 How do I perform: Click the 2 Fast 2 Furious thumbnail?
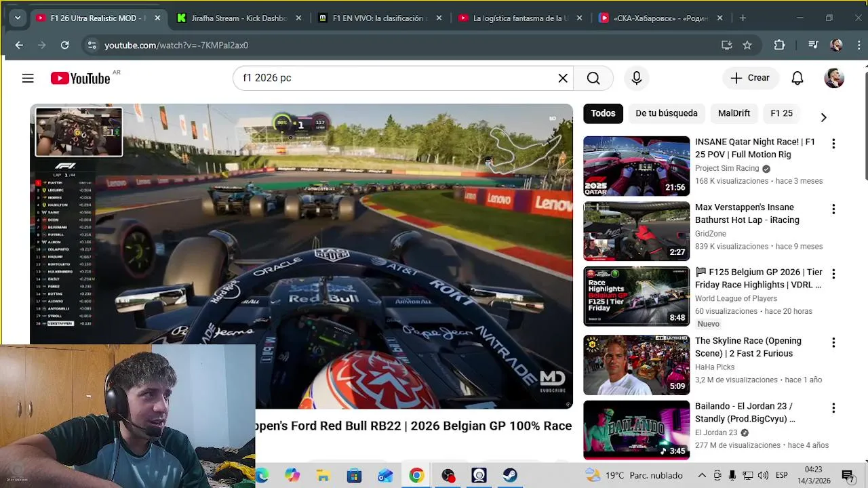[636, 365]
